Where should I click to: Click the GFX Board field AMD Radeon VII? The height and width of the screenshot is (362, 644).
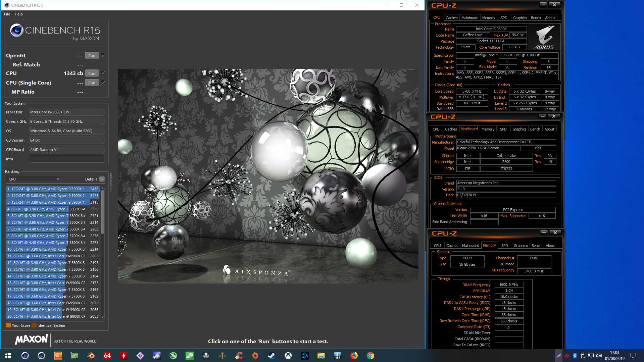[66, 150]
